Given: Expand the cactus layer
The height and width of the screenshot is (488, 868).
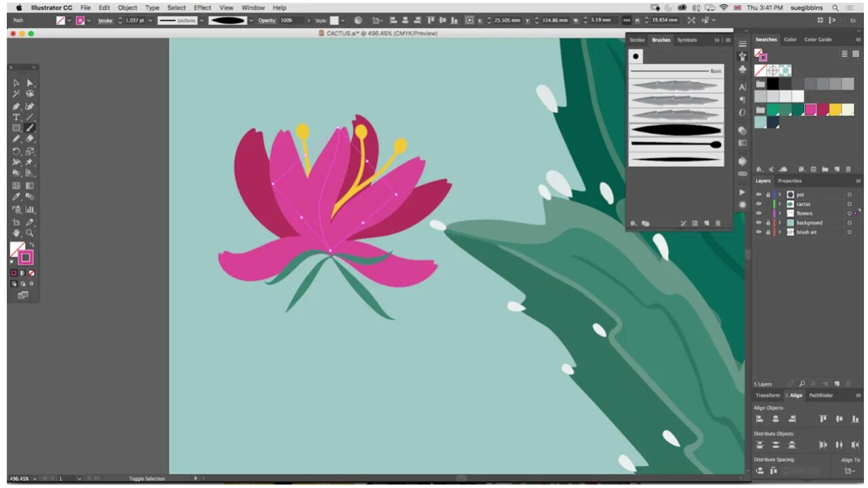Looking at the screenshot, I should (x=780, y=204).
